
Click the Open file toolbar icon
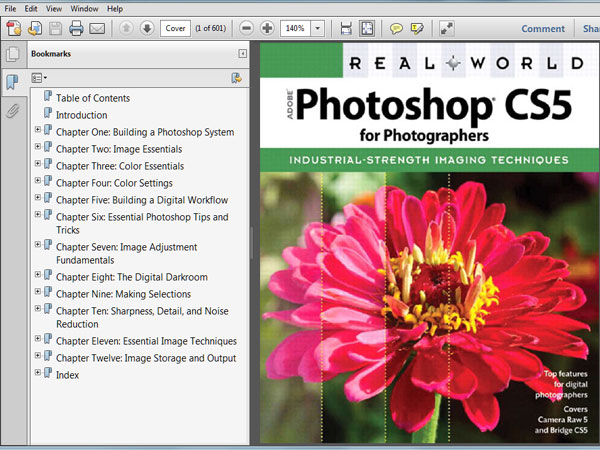[35, 29]
